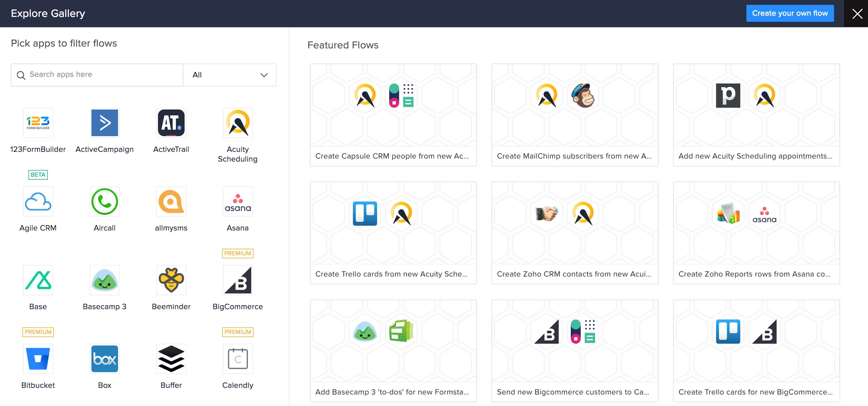The width and height of the screenshot is (868, 406).
Task: Open Create Zoho CRM contacts flow card
Action: click(x=575, y=233)
